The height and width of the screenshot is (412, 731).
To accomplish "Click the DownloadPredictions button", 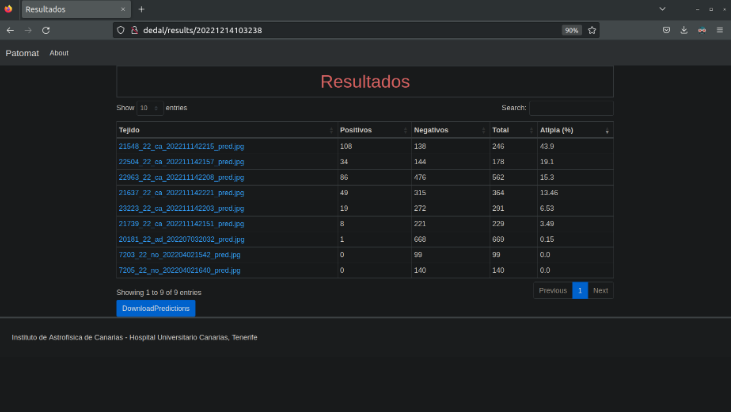I will (155, 308).
